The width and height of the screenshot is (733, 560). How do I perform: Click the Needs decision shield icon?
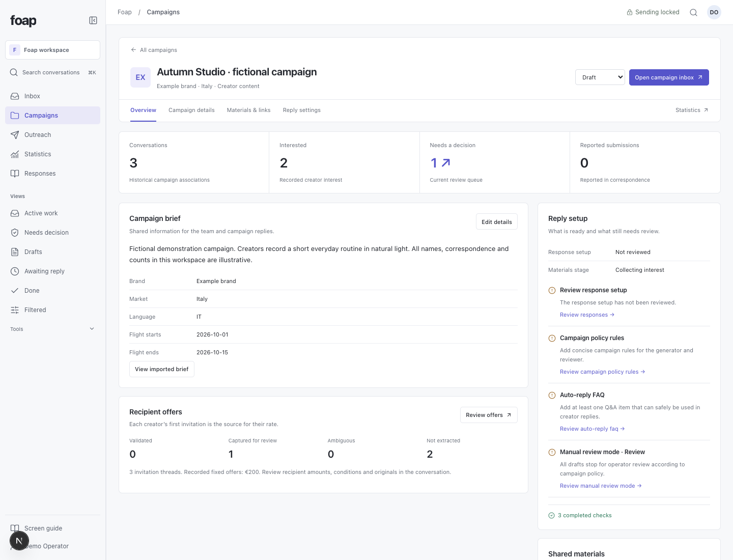point(15,233)
